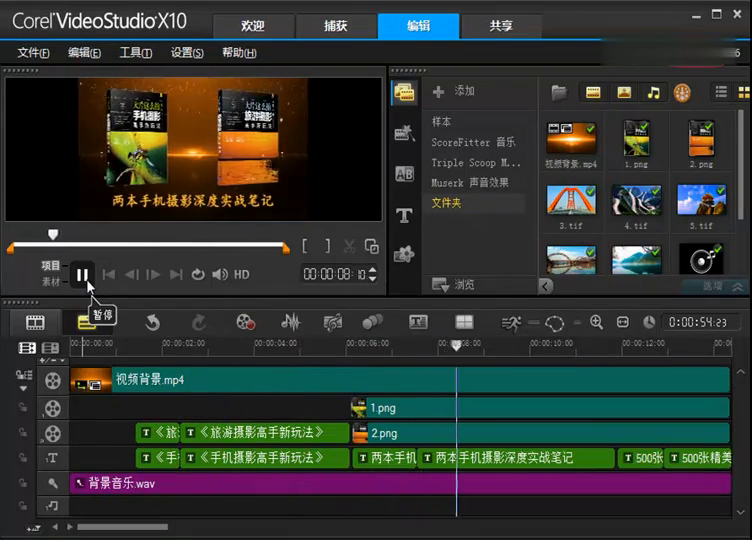The image size is (752, 540).
Task: Open the Transitions AB library
Action: pyautogui.click(x=404, y=174)
